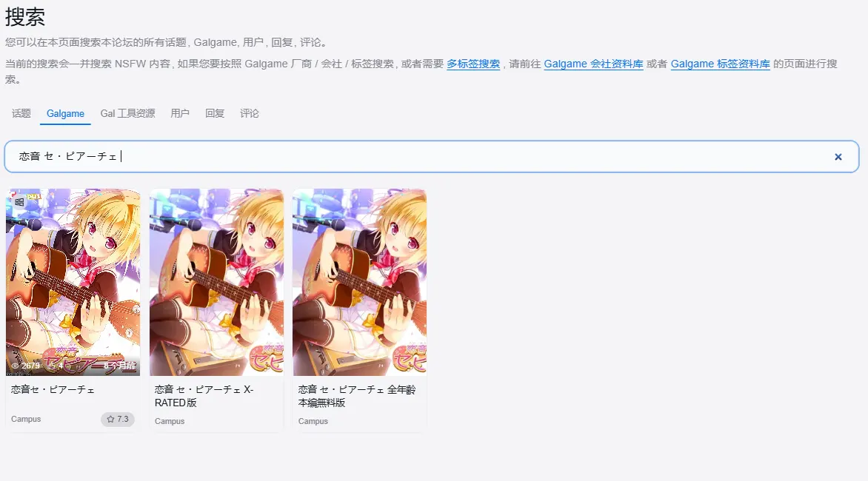This screenshot has height=481, width=868.
Task: Click the 2679 view count on first cover
Action: tap(25, 366)
